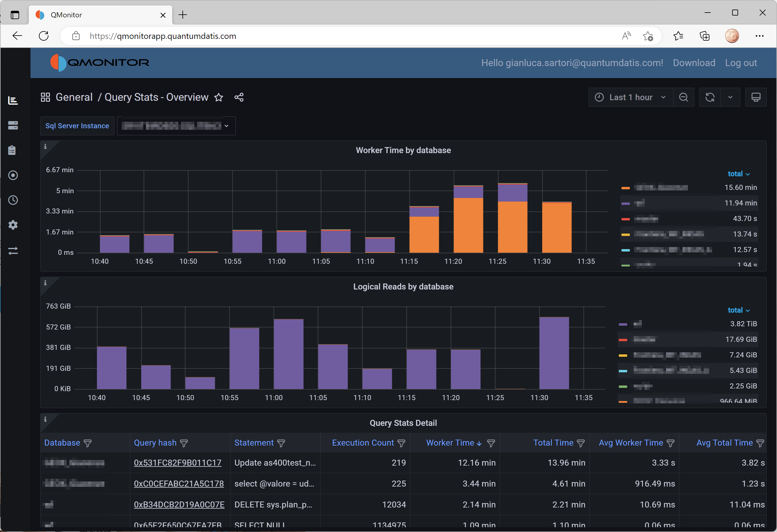Screen dimensions: 777x532
Task: Open the Sql Server Instance dropdown
Action: tap(176, 126)
